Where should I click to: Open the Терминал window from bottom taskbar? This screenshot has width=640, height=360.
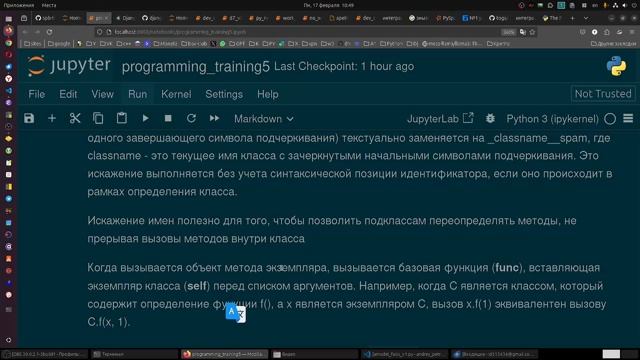[133, 354]
